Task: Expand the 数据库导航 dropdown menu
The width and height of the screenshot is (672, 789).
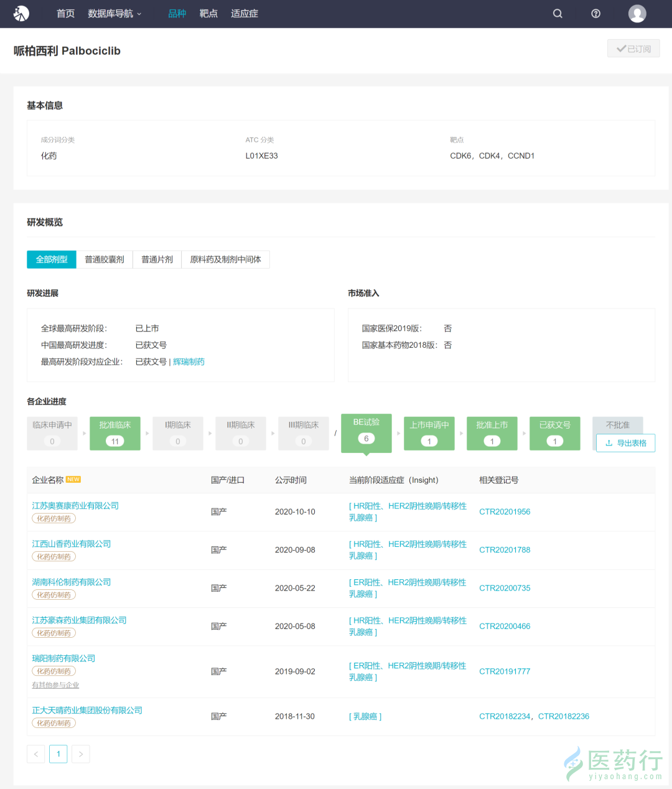Action: pyautogui.click(x=114, y=14)
